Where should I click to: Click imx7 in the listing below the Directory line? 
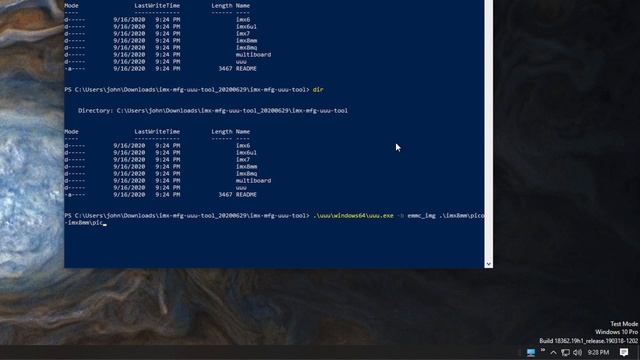click(x=242, y=160)
